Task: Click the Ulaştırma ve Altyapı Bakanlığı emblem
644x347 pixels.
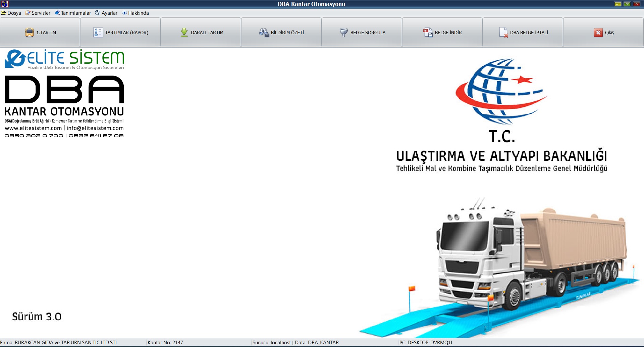Action: [x=500, y=91]
